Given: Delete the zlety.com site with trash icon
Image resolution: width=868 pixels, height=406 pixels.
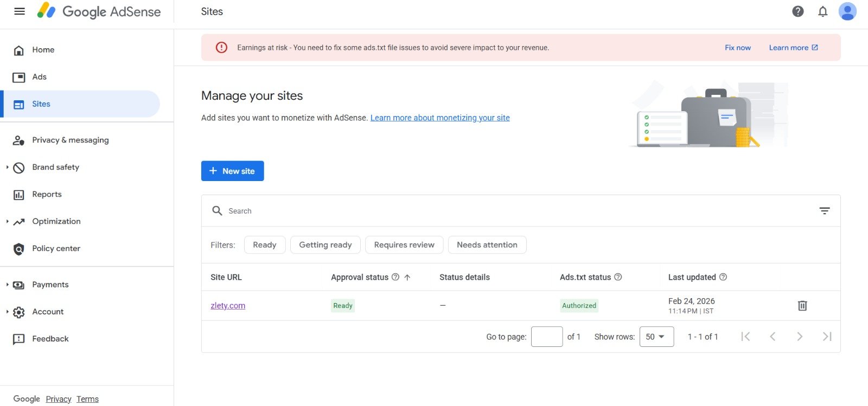Looking at the screenshot, I should coord(802,306).
